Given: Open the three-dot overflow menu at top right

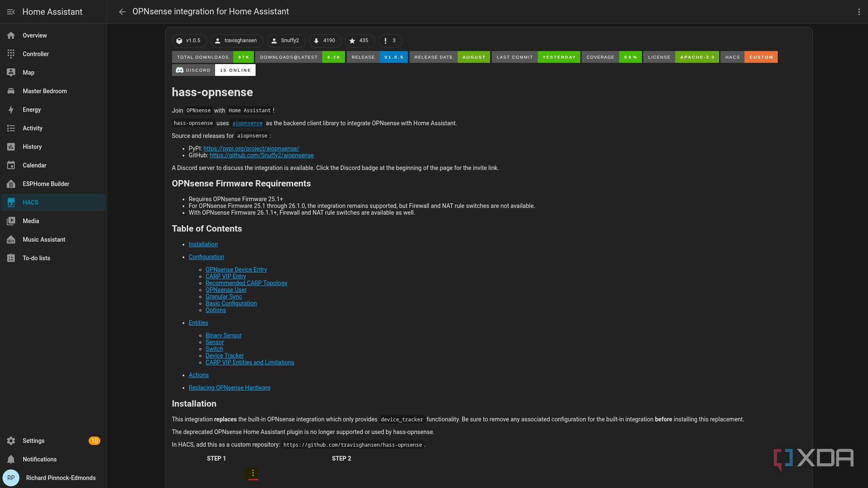Looking at the screenshot, I should [x=859, y=12].
